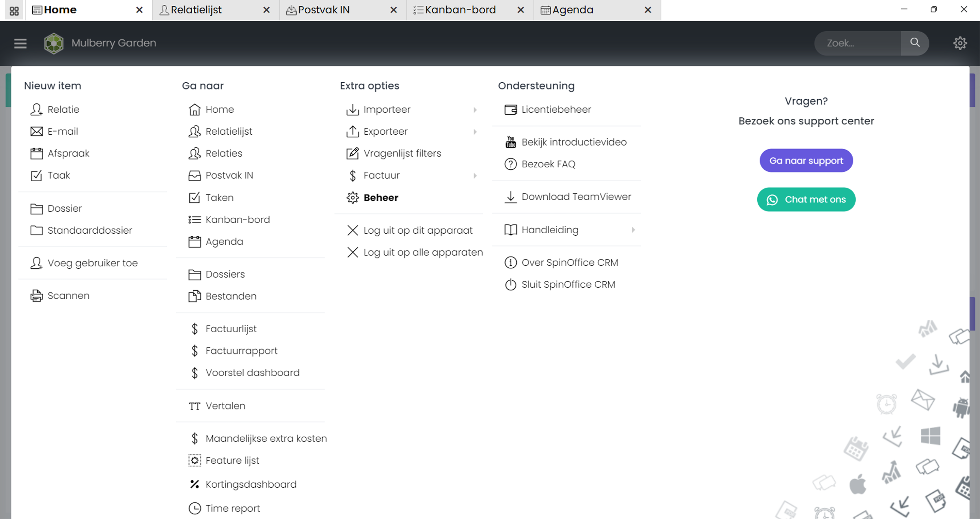Click the Sluit SpinOffice CRM power icon

pyautogui.click(x=511, y=285)
